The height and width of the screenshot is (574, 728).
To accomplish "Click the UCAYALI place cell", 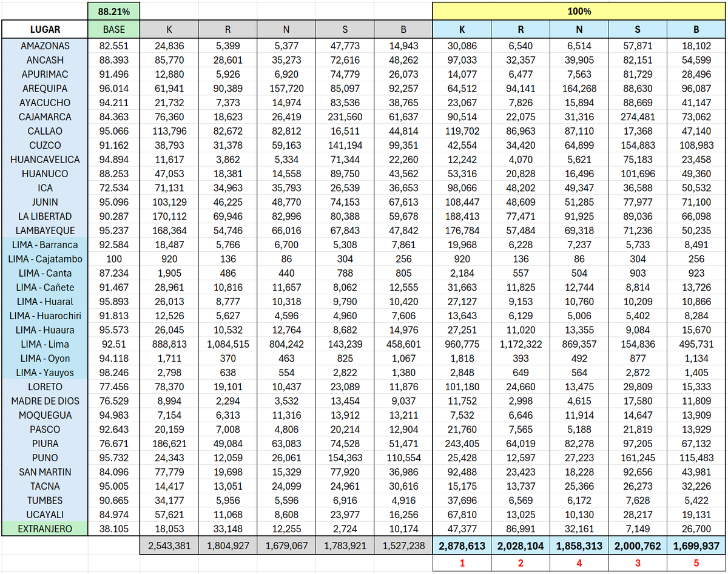I will coord(45,515).
